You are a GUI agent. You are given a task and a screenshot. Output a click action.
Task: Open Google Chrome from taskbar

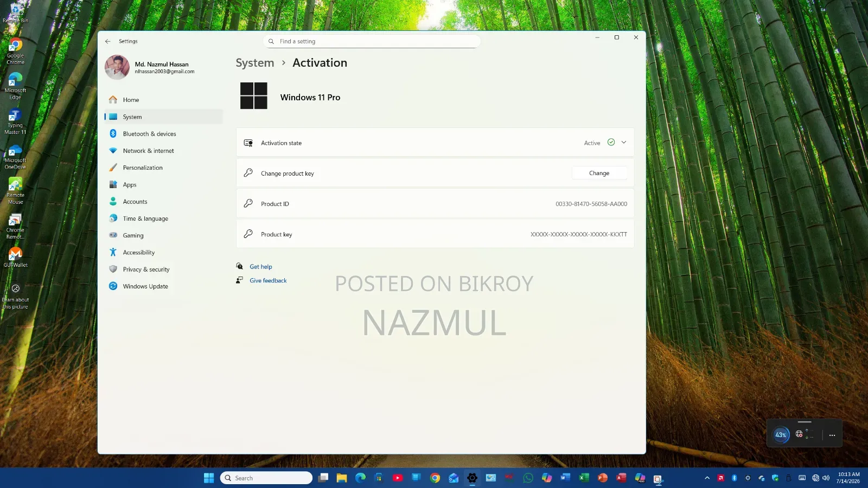(x=435, y=478)
